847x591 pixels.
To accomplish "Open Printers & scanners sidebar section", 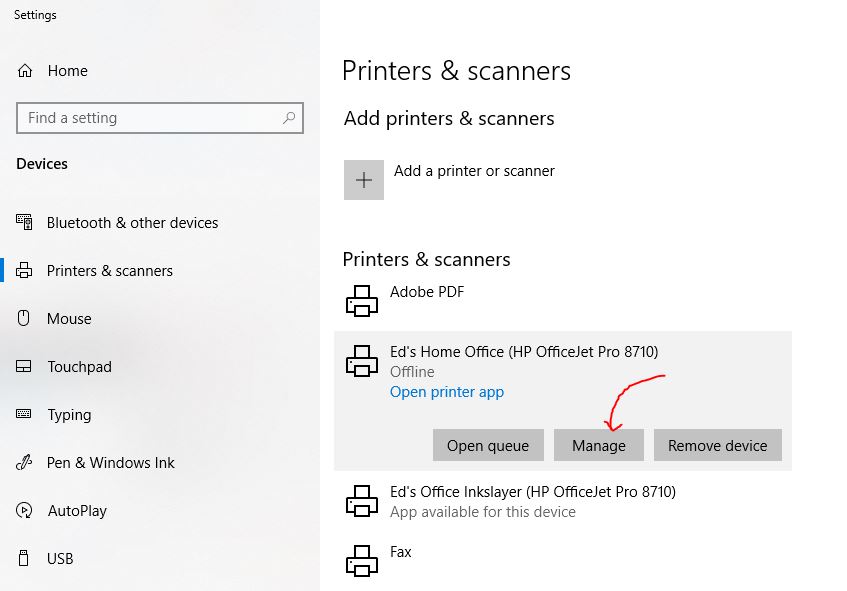I will 109,271.
